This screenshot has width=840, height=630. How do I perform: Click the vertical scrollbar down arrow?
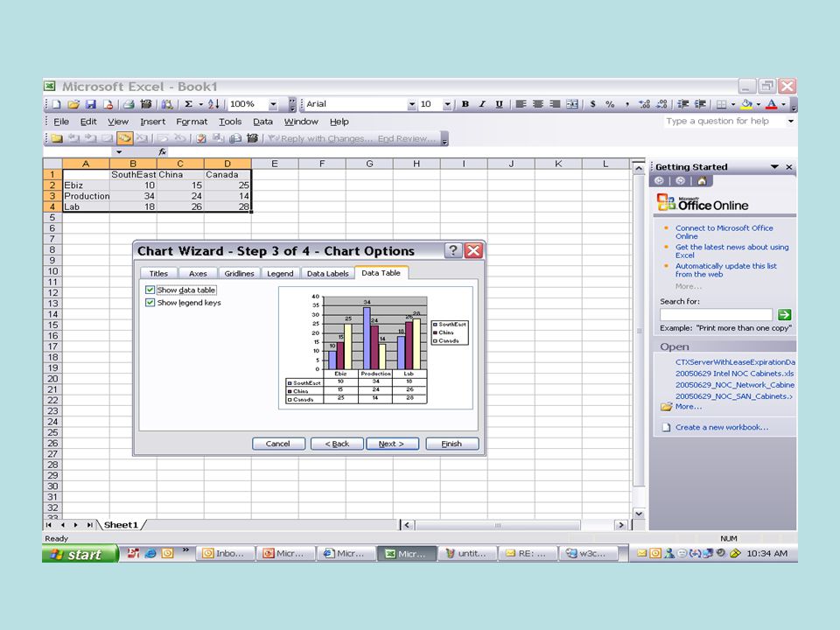tap(639, 514)
